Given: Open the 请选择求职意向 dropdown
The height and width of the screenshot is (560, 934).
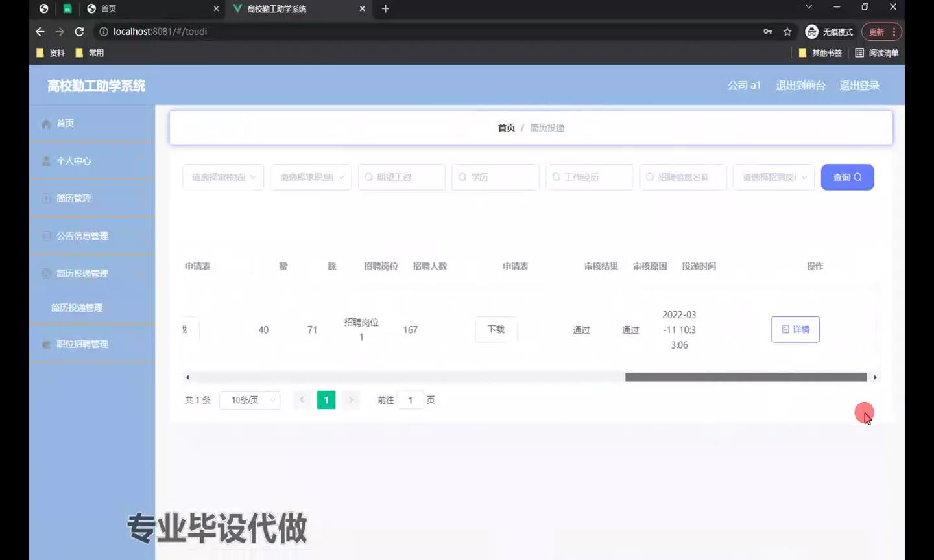Looking at the screenshot, I should [311, 177].
